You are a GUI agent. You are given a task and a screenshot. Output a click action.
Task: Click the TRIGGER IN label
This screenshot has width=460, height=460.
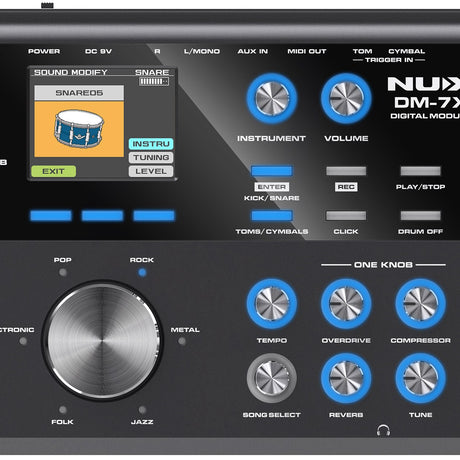pos(389,60)
